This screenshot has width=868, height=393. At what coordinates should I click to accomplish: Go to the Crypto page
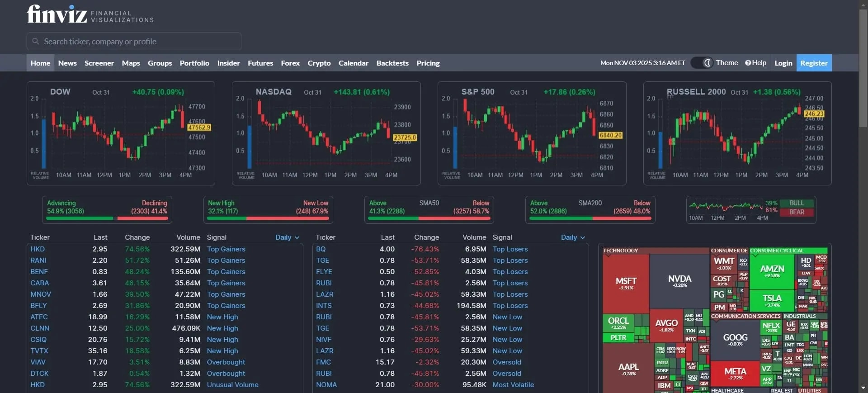pos(319,63)
